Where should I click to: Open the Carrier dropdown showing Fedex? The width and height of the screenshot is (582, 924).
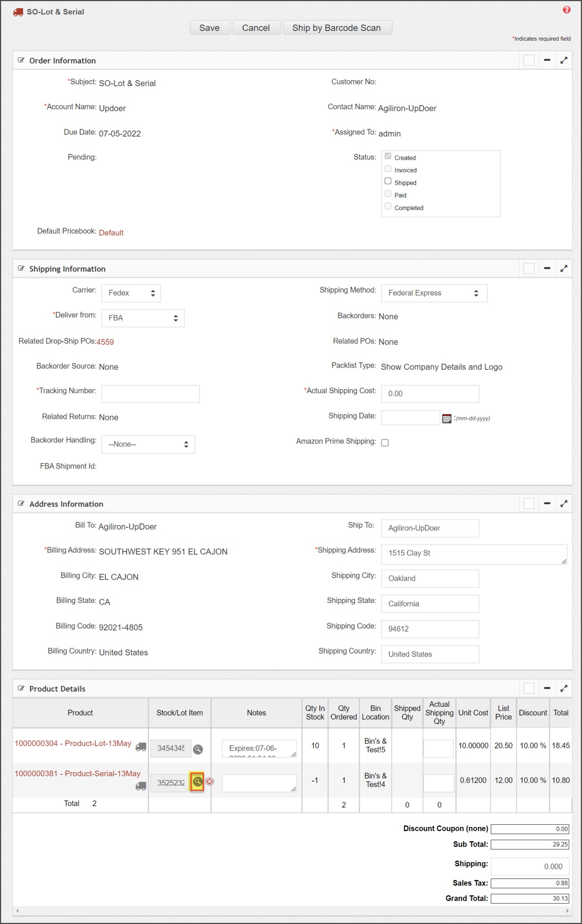point(131,293)
